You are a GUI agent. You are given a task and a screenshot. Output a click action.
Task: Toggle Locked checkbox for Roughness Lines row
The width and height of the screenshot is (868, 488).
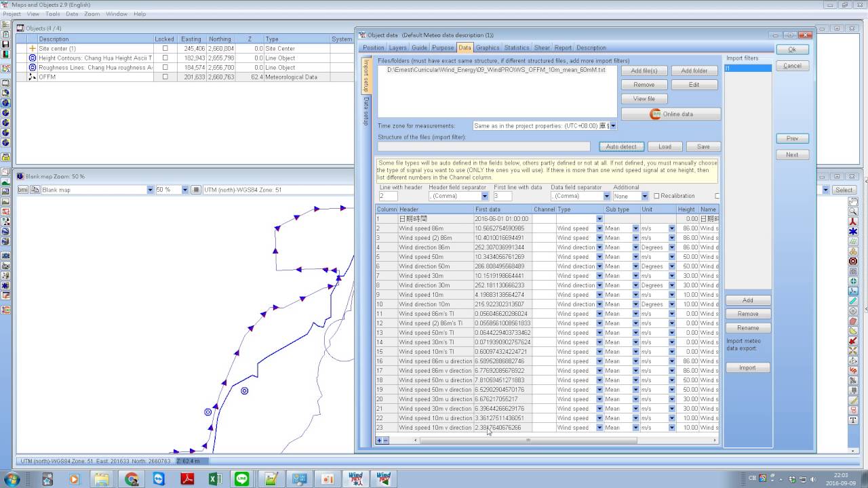165,68
